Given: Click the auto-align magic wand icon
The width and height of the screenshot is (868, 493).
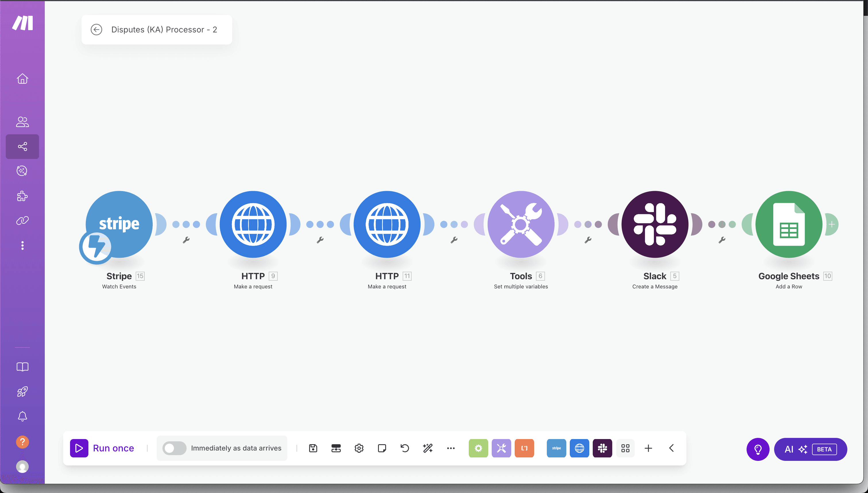Looking at the screenshot, I should [428, 448].
